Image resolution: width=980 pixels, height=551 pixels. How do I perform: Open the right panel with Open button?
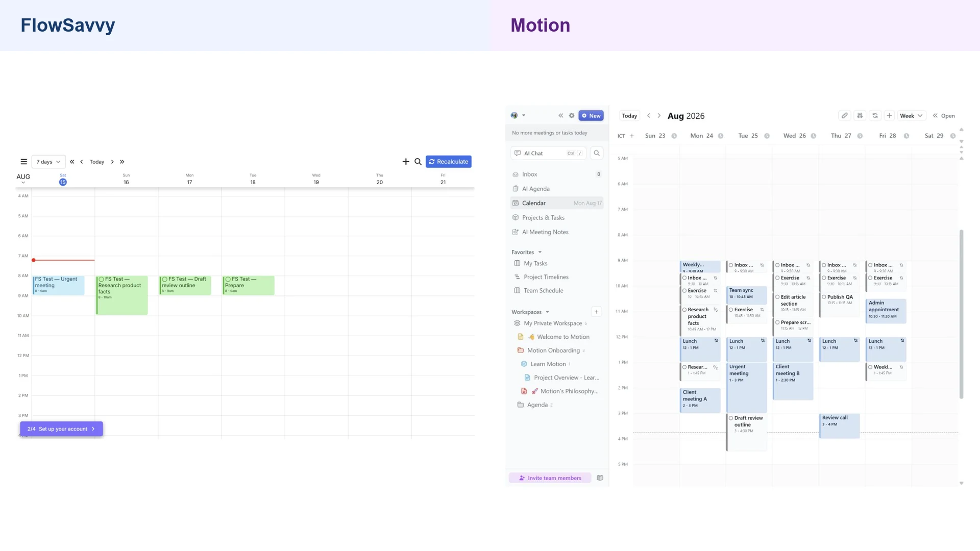944,116
